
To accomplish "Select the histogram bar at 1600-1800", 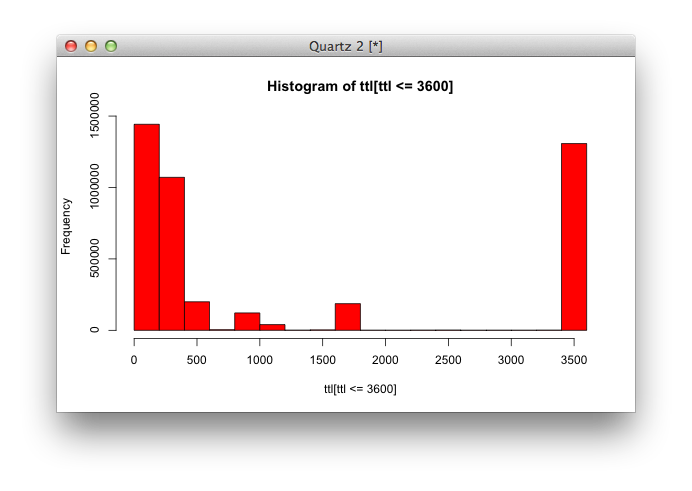I will point(348,317).
